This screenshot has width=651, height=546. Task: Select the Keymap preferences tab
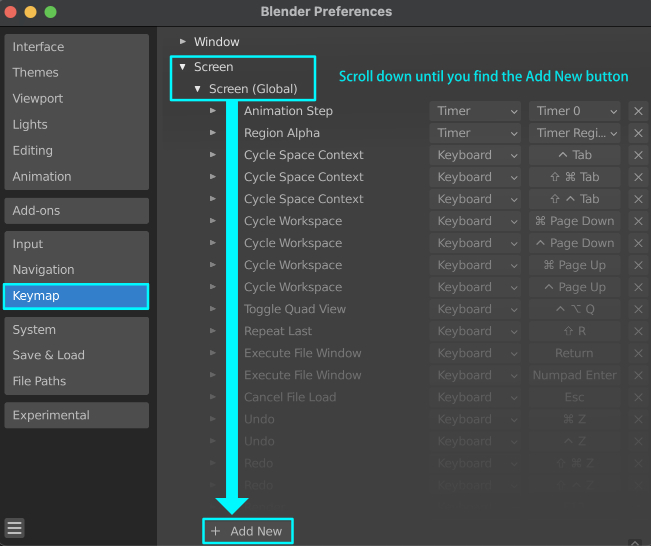point(76,296)
